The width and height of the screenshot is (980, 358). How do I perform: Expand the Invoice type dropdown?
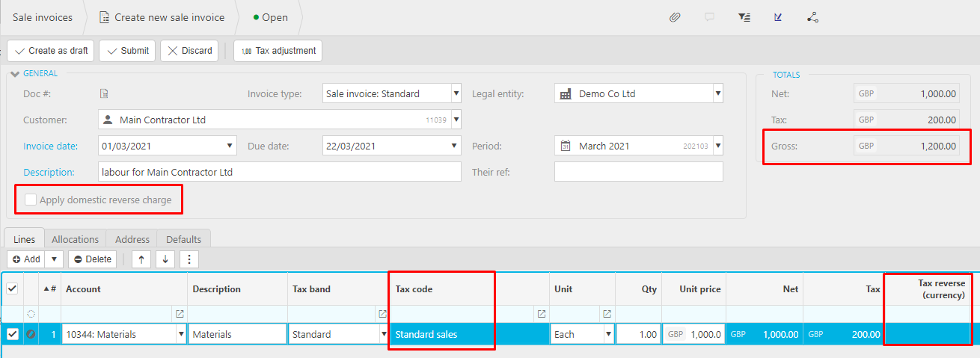(456, 94)
